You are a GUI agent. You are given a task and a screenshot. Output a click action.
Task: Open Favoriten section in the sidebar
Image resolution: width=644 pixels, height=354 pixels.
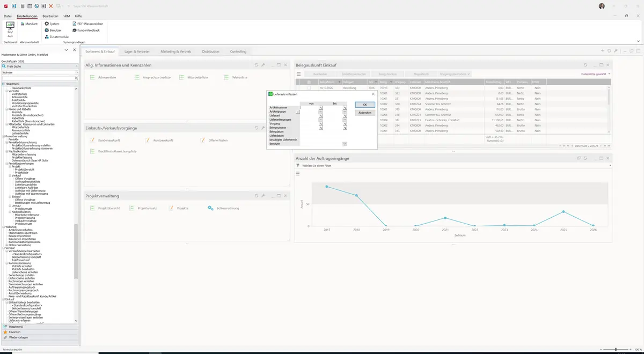coord(39,332)
